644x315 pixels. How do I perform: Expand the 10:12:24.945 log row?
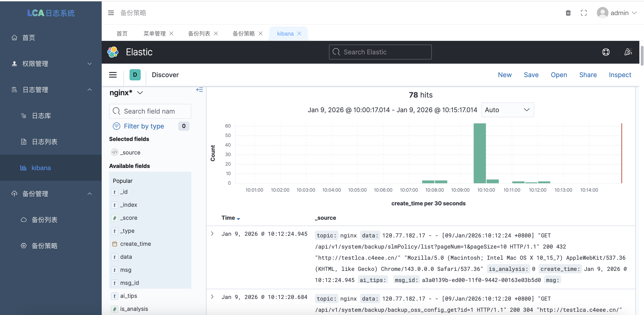click(x=212, y=233)
